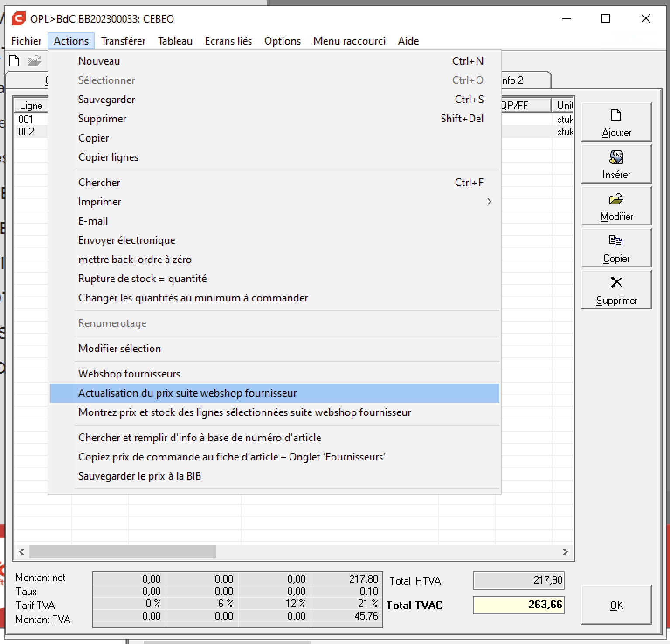670x644 pixels.
Task: Select Montrez prix et stock des lignes sélectionnées
Action: [275, 412]
